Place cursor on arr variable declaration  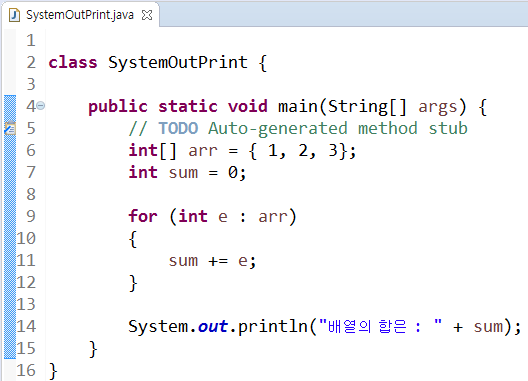[x=203, y=151]
